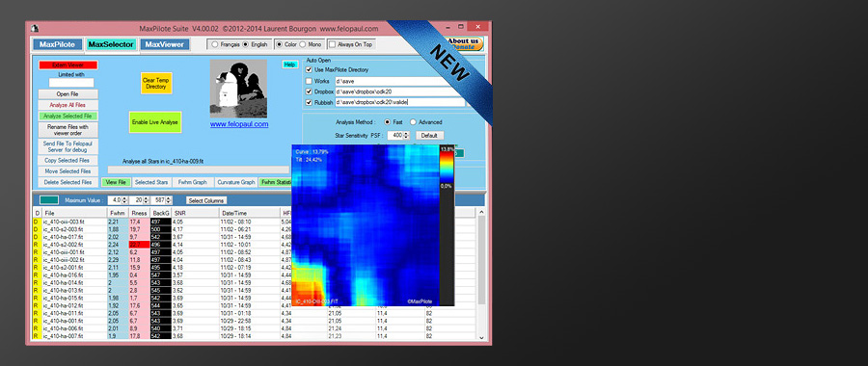Click the curvature heatmap image
Screen dimensions: 868x366
[366, 225]
